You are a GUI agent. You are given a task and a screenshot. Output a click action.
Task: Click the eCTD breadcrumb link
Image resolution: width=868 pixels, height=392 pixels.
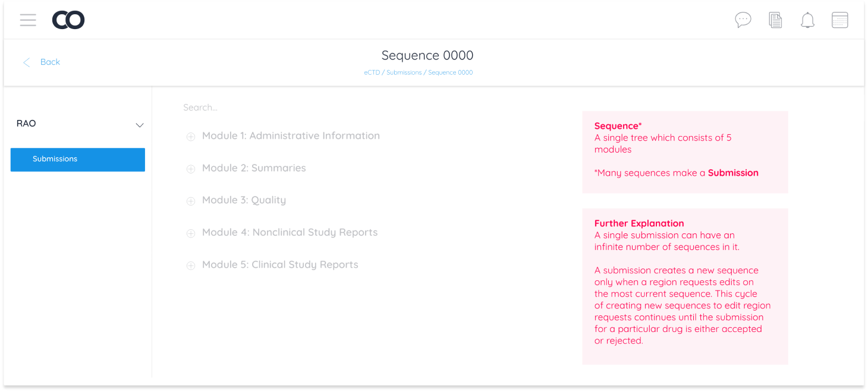pos(372,72)
